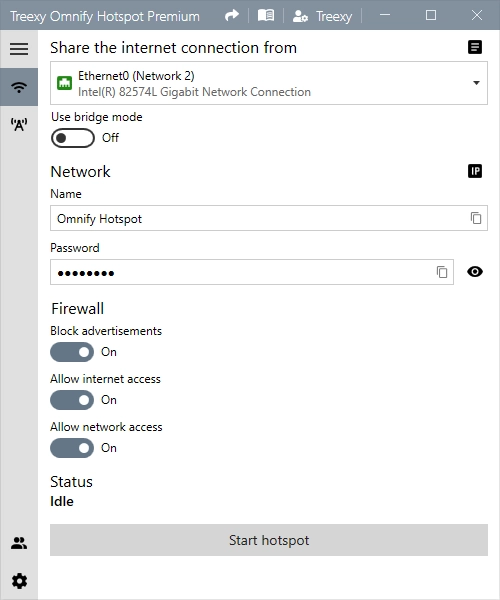Viewport: 500px width, 600px height.
Task: Toggle Use bridge mode switch
Action: (73, 138)
